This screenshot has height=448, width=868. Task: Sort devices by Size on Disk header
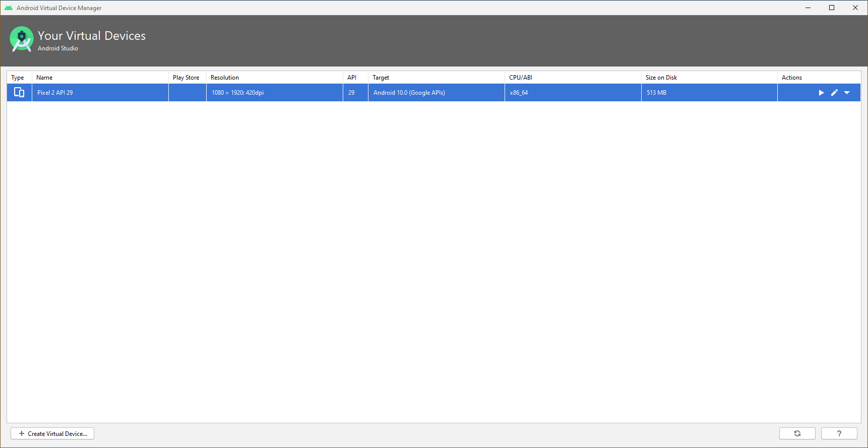click(x=709, y=78)
